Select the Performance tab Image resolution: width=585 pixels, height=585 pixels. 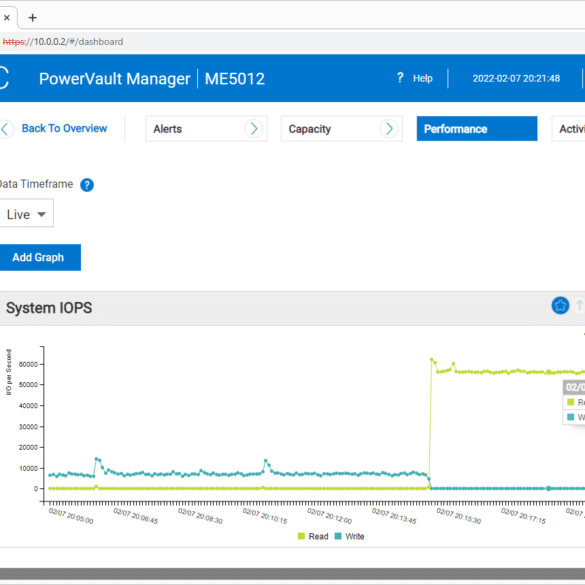tap(477, 129)
